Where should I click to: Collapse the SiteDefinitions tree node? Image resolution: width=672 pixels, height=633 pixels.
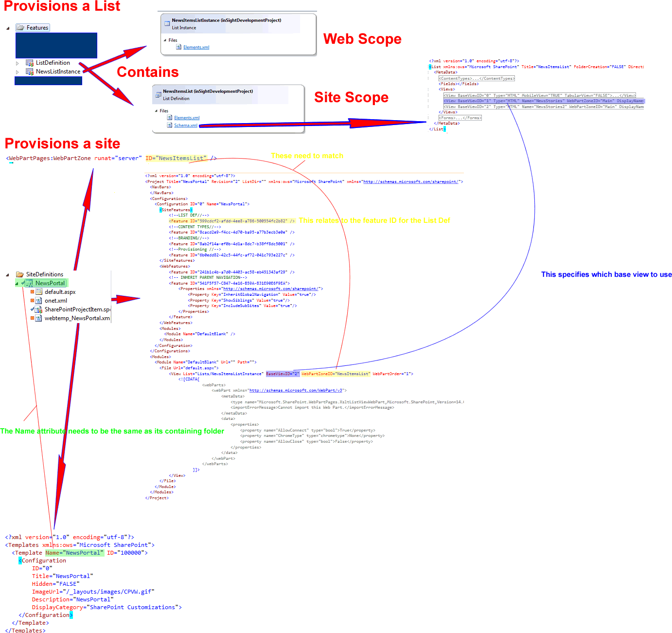coord(8,275)
